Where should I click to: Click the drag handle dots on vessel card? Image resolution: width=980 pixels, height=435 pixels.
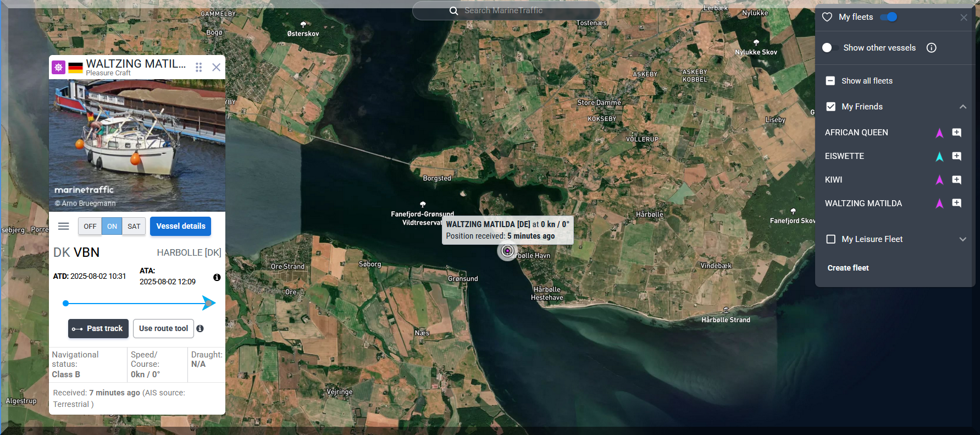coord(198,67)
